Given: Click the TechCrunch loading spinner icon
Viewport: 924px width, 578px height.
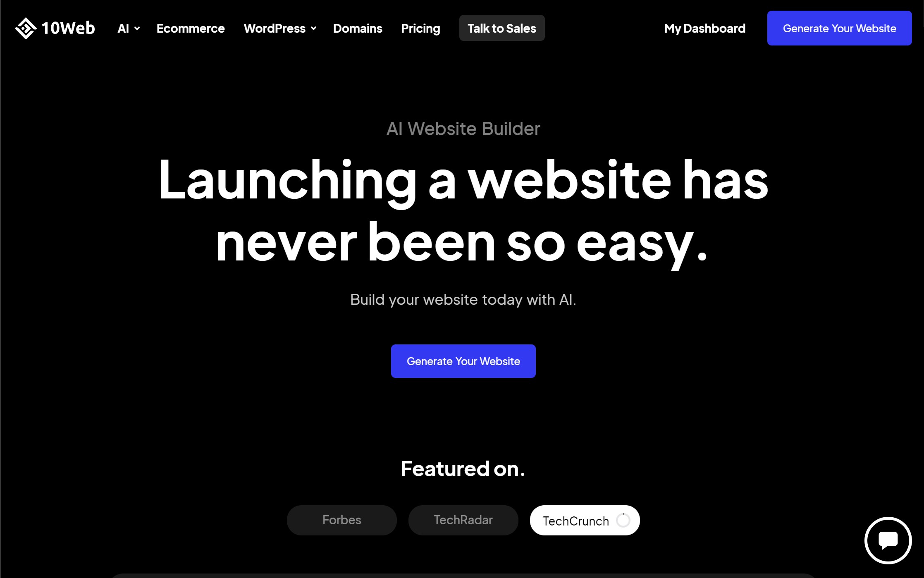Looking at the screenshot, I should tap(622, 521).
